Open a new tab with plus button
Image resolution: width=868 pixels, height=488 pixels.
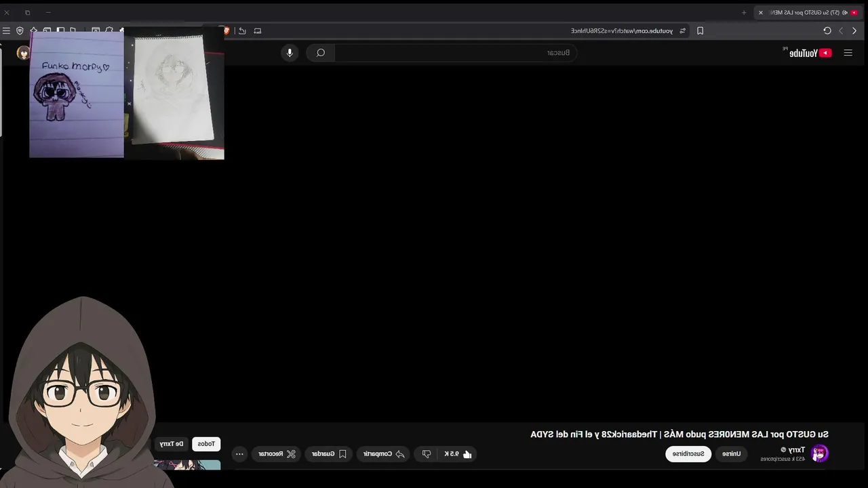click(744, 12)
